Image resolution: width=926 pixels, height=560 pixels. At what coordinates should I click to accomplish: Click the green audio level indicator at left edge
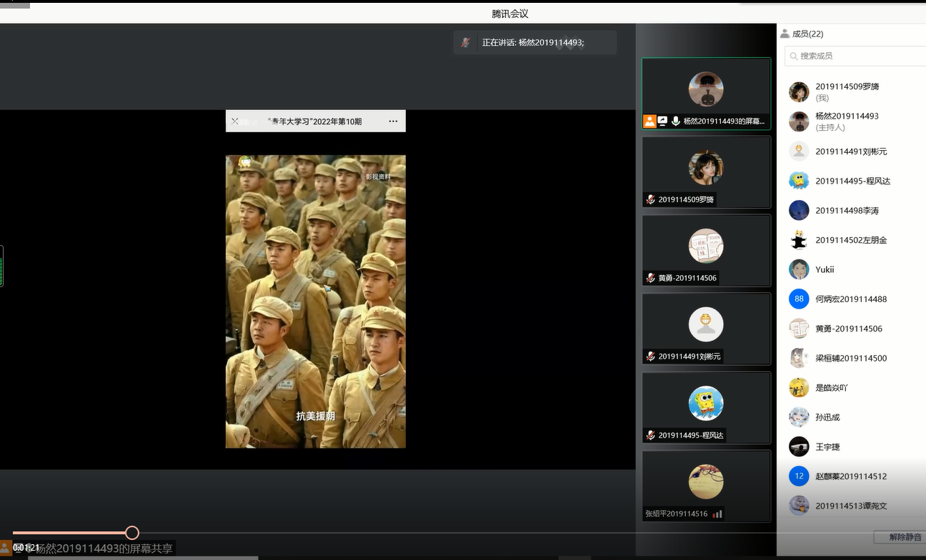(x=1, y=266)
